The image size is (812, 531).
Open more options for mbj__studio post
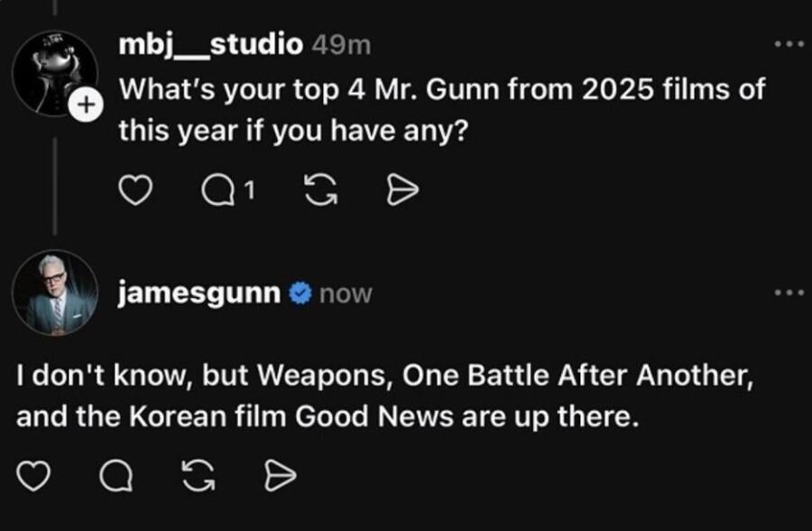coord(789,43)
